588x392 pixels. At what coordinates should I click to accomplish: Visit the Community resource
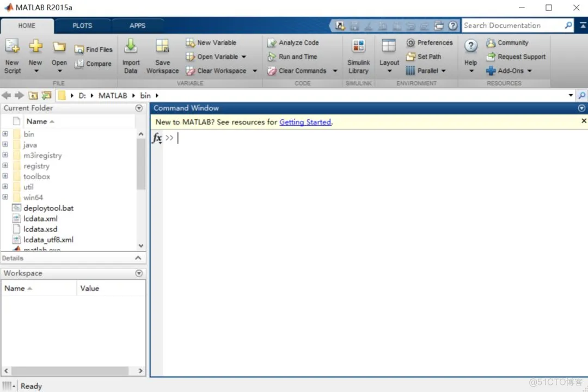[507, 43]
